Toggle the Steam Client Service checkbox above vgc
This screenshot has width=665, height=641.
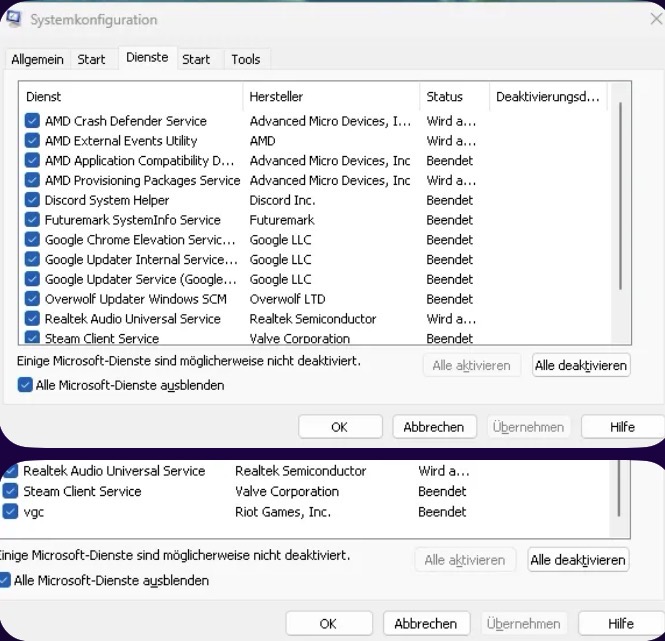[x=10, y=491]
